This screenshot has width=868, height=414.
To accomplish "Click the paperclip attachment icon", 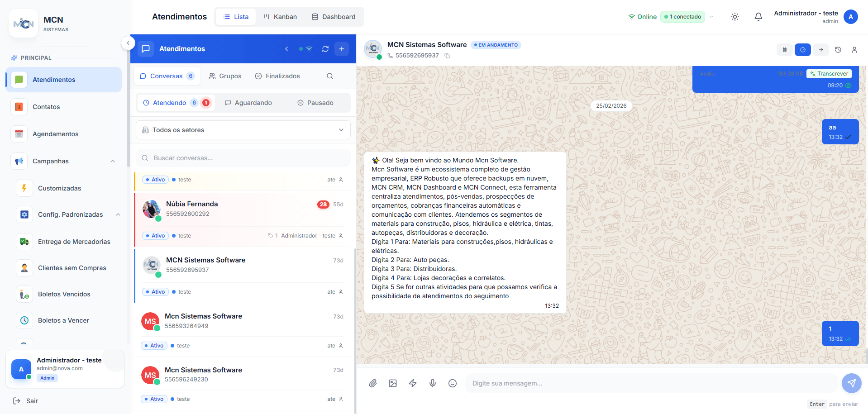I will 373,383.
